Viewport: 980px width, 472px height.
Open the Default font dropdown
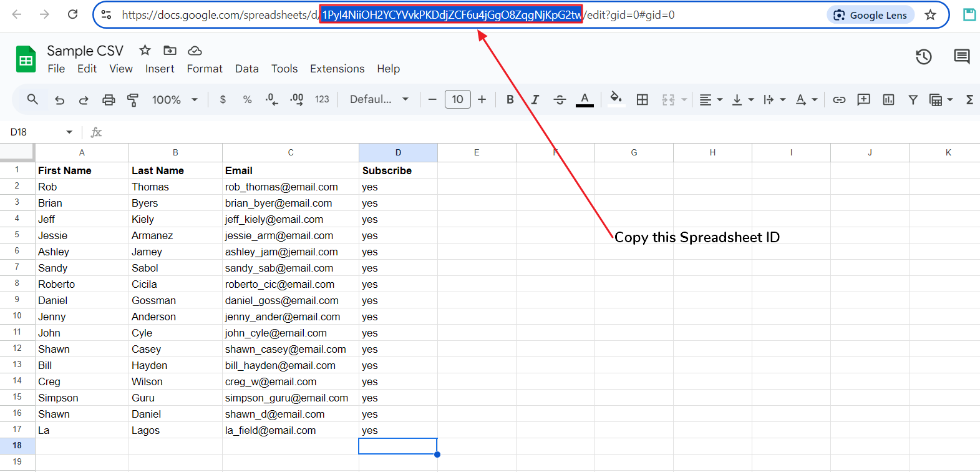379,100
